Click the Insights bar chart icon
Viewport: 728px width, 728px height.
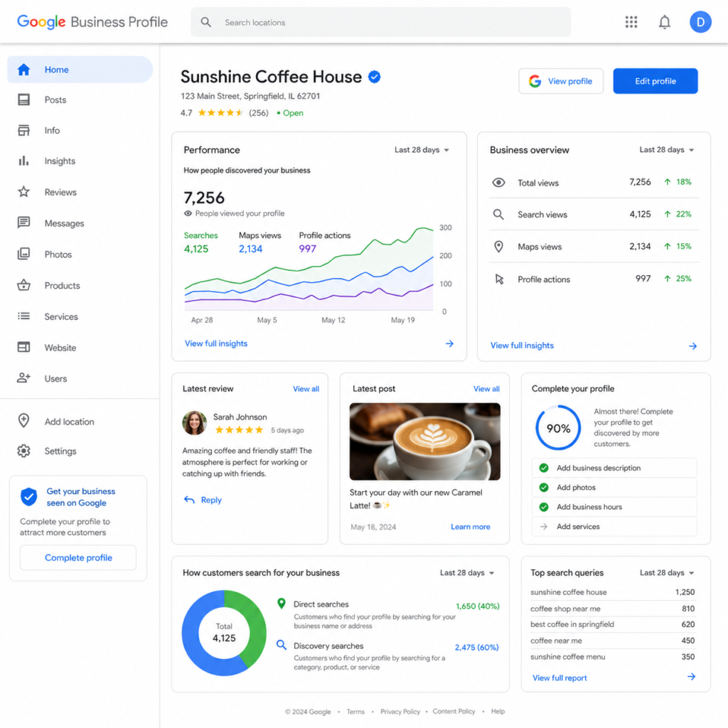(x=23, y=161)
